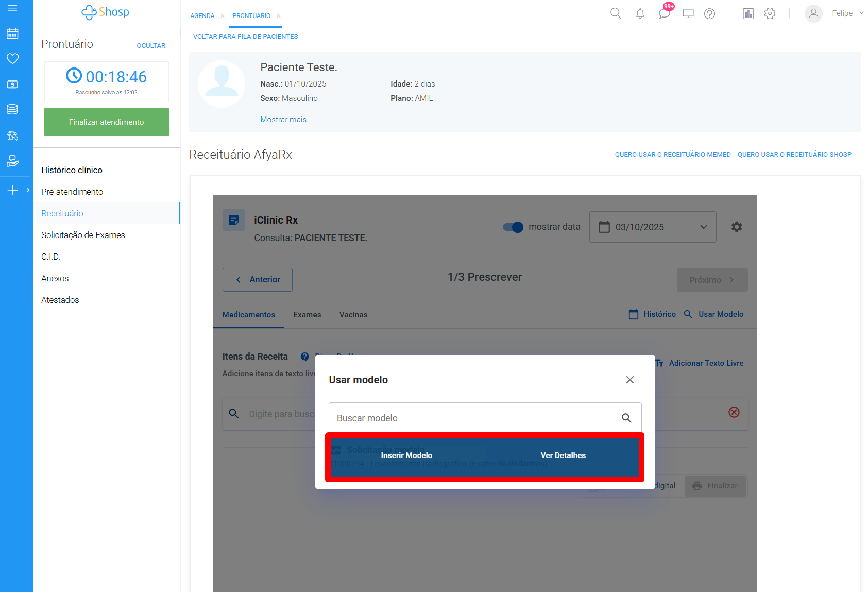Switch to the AGENDA tab
Screen dimensions: 868x592
point(202,16)
